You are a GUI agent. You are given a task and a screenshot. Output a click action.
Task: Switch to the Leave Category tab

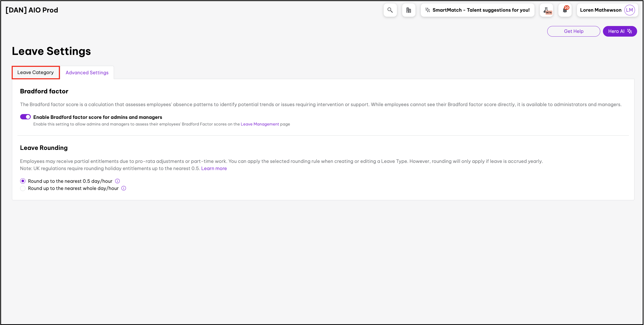[36, 72]
